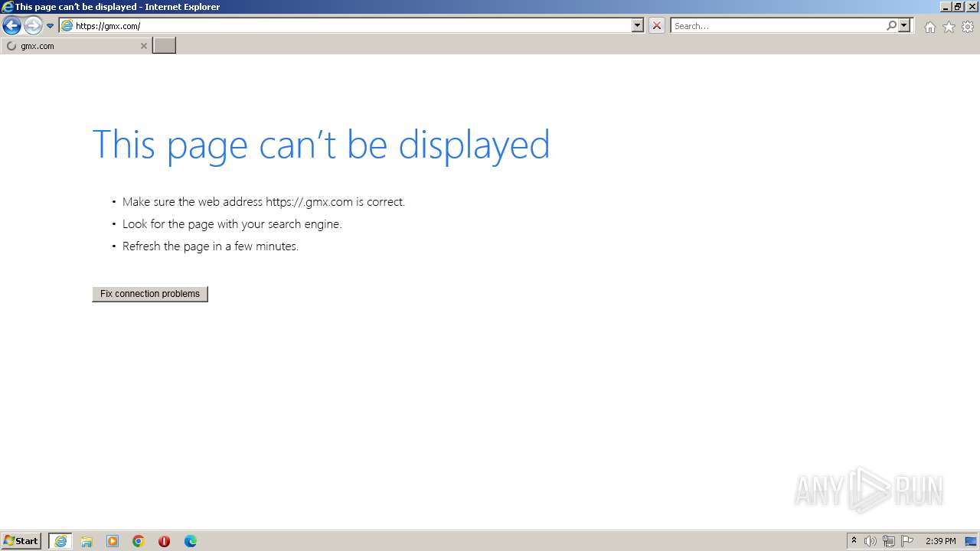Stop loading with the red X button

(657, 26)
